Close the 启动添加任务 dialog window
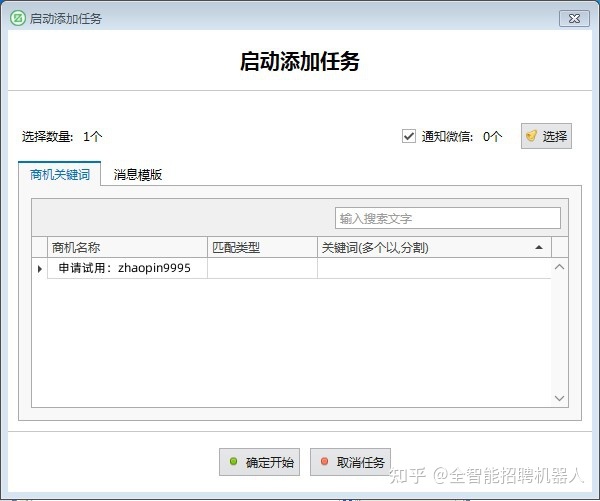 [x=571, y=18]
